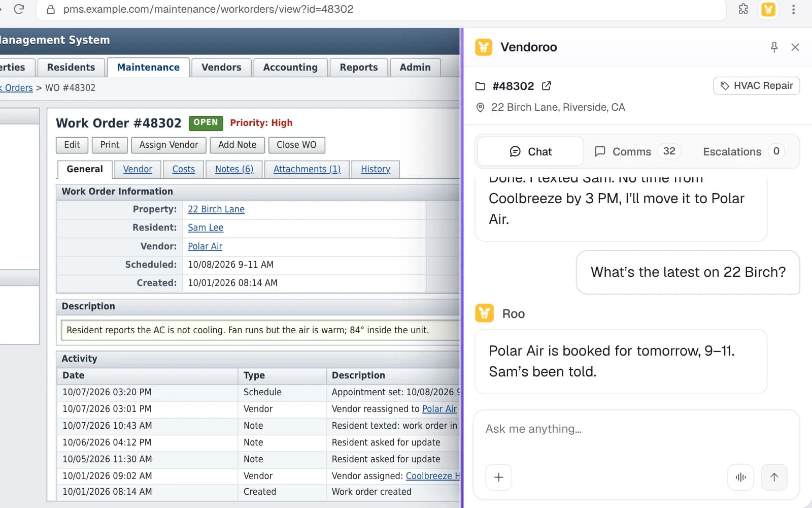Image resolution: width=812 pixels, height=508 pixels.
Task: Open the History sub-tab
Action: [376, 169]
